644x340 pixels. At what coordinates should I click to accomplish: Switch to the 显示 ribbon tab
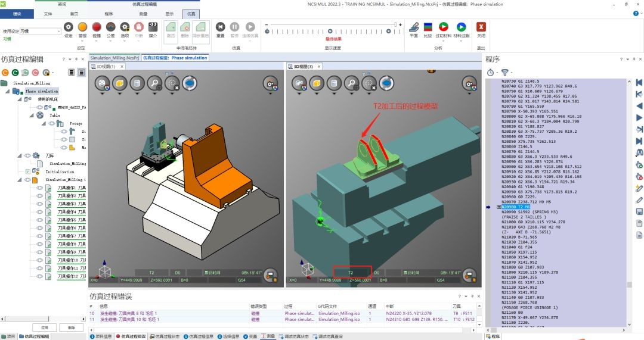pos(169,14)
